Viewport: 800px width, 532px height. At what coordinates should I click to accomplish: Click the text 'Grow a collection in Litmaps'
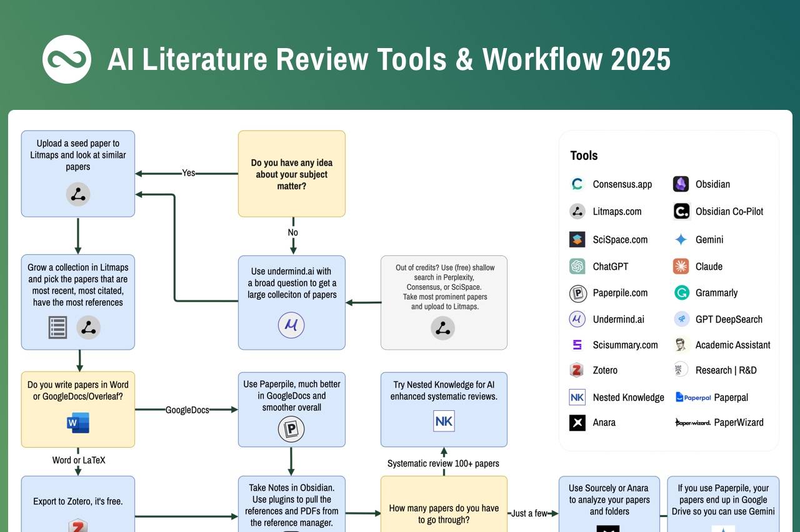(x=78, y=267)
